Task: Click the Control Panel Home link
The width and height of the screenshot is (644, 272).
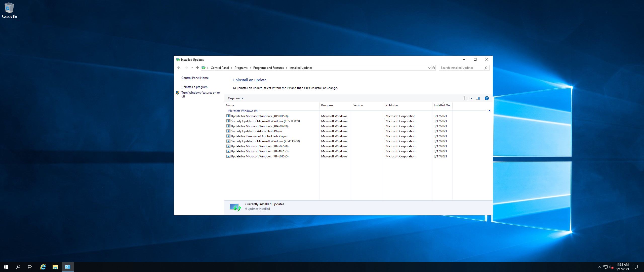Action: click(195, 78)
